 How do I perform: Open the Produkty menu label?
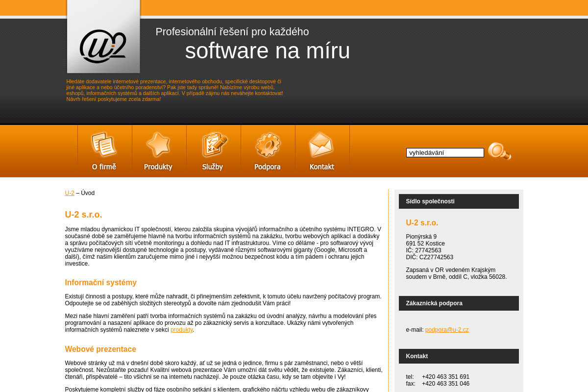click(158, 167)
